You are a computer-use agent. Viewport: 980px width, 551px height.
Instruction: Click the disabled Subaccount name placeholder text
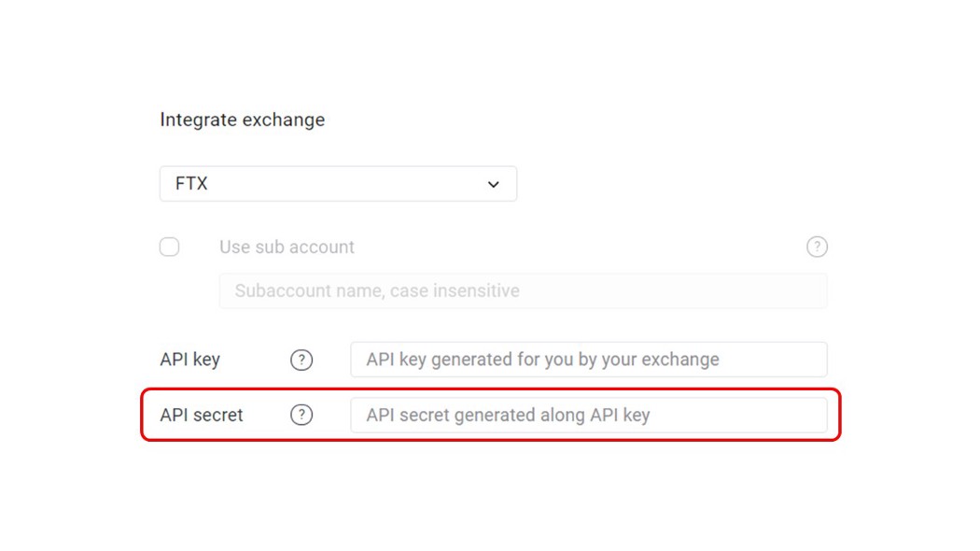tap(377, 290)
